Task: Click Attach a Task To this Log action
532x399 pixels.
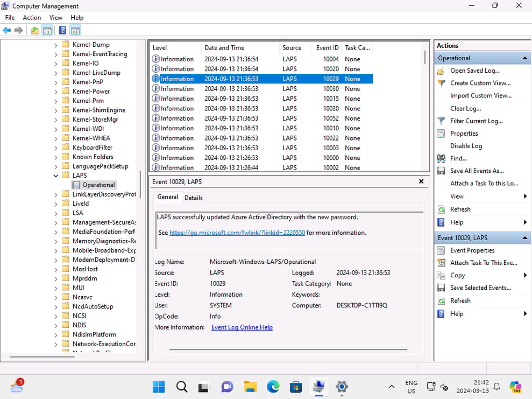Action: pos(484,184)
